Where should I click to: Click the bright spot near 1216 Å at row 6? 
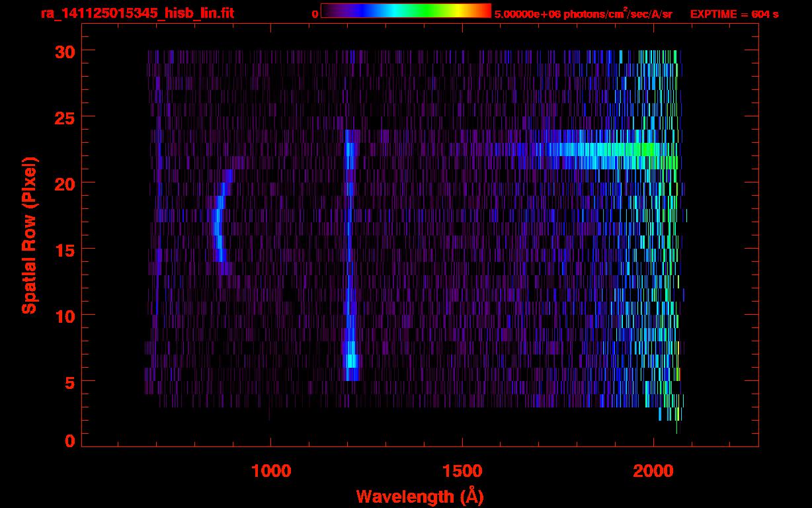pos(352,361)
